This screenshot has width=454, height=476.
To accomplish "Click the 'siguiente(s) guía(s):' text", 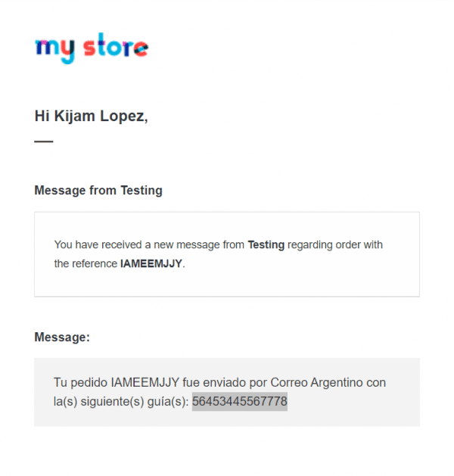I will tap(135, 402).
